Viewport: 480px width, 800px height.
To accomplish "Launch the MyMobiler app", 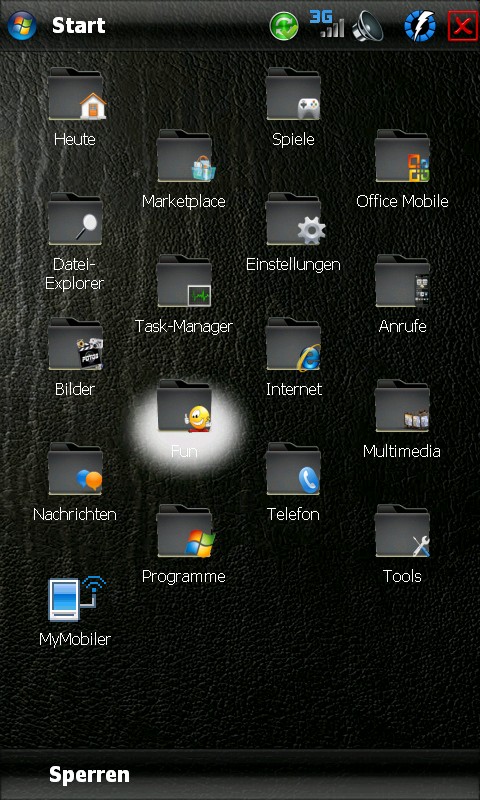I will click(77, 598).
